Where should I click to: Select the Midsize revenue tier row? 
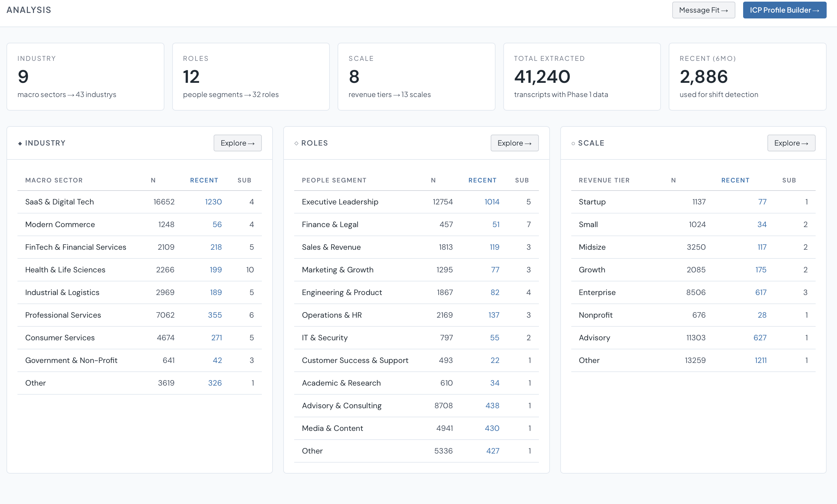tap(693, 247)
